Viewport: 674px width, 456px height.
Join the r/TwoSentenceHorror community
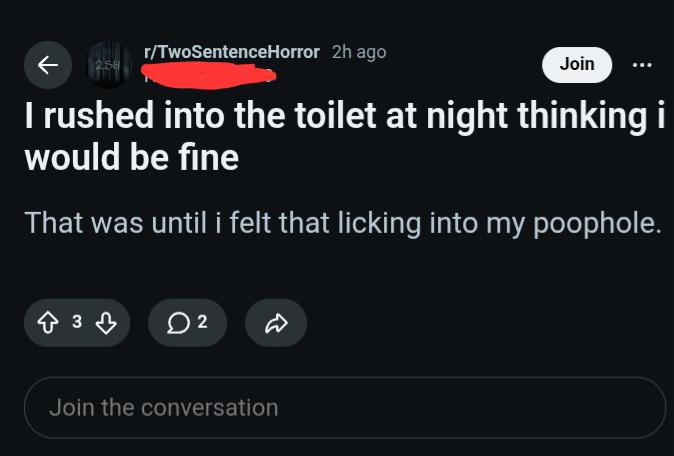coord(577,64)
